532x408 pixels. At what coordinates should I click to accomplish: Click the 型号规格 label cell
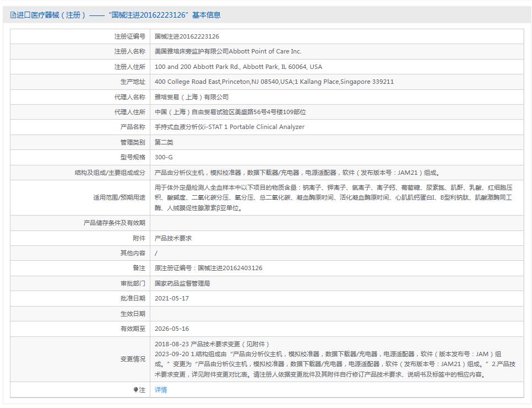[80, 157]
